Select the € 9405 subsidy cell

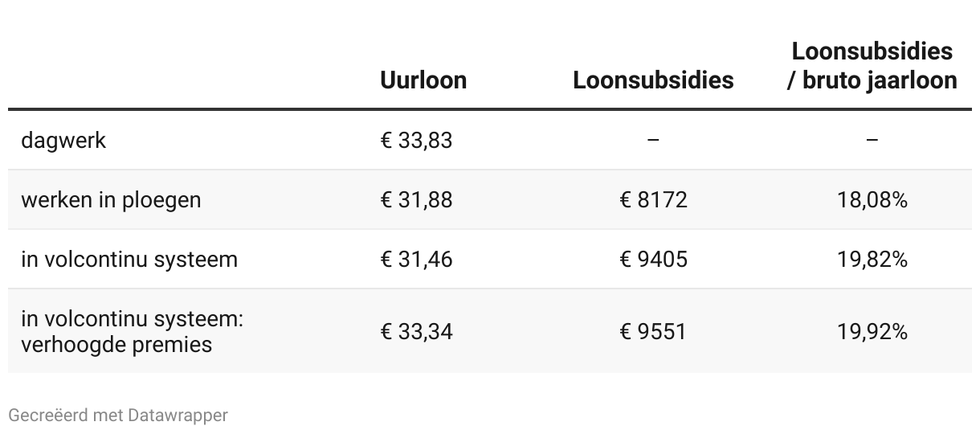point(653,260)
